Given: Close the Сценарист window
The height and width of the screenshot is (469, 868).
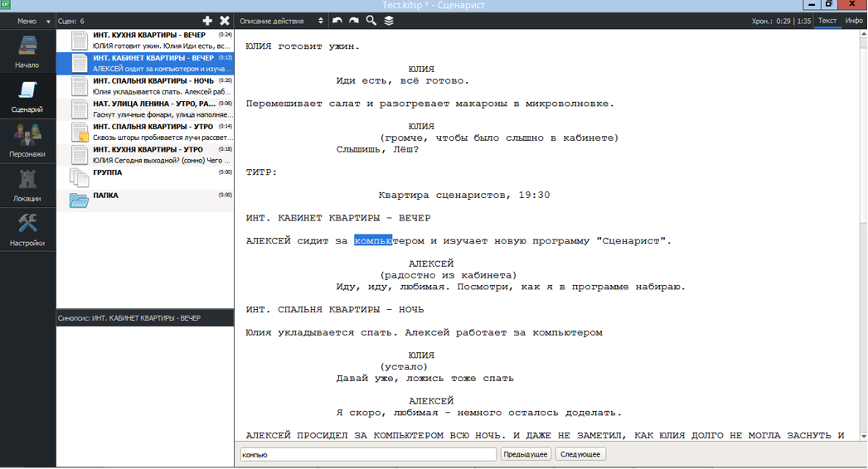Looking at the screenshot, I should 852,4.
